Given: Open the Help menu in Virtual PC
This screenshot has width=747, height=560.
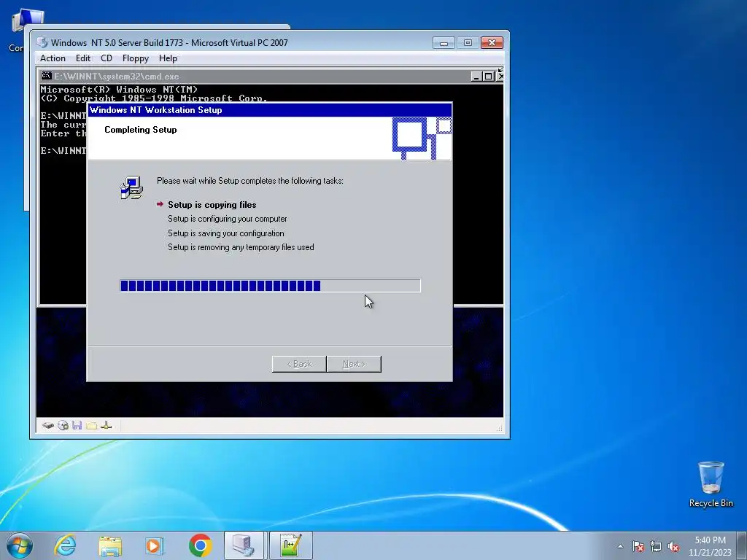Looking at the screenshot, I should tap(168, 58).
